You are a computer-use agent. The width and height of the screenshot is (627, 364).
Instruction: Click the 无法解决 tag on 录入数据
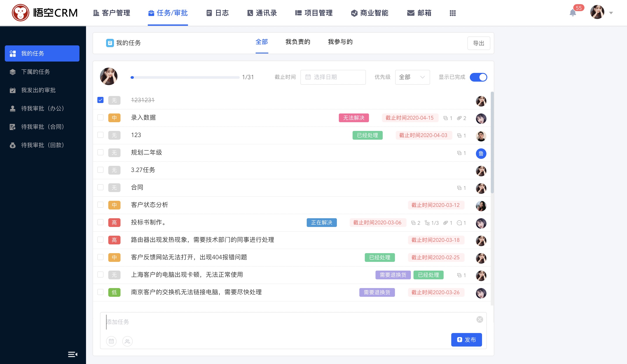tap(353, 118)
